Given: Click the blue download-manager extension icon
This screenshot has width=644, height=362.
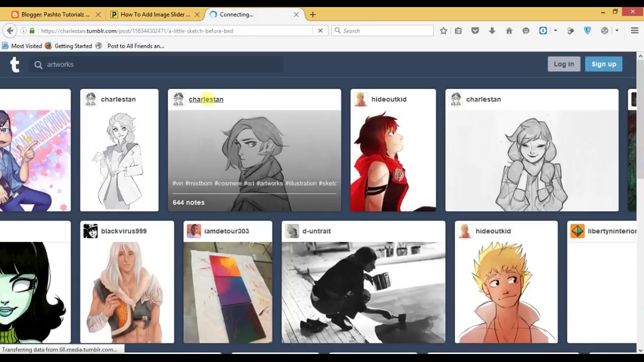Looking at the screenshot, I should coord(543,31).
